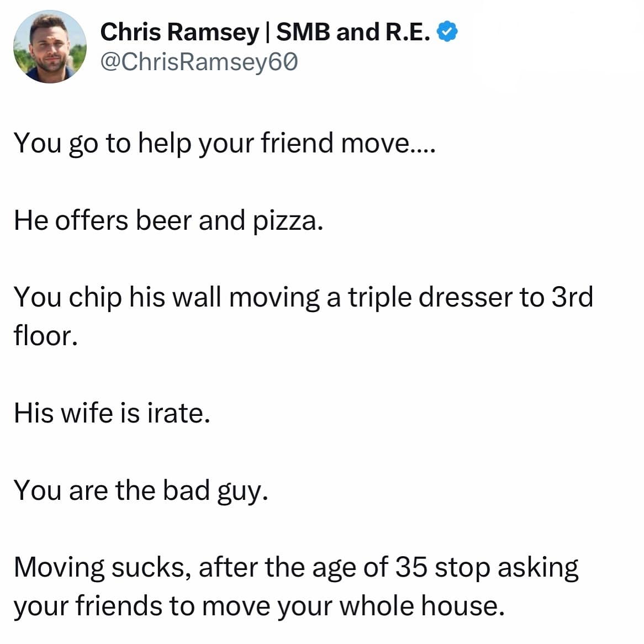Click the sentence "His wife is irate."
Screen dimensions: 644x644
pos(112,413)
